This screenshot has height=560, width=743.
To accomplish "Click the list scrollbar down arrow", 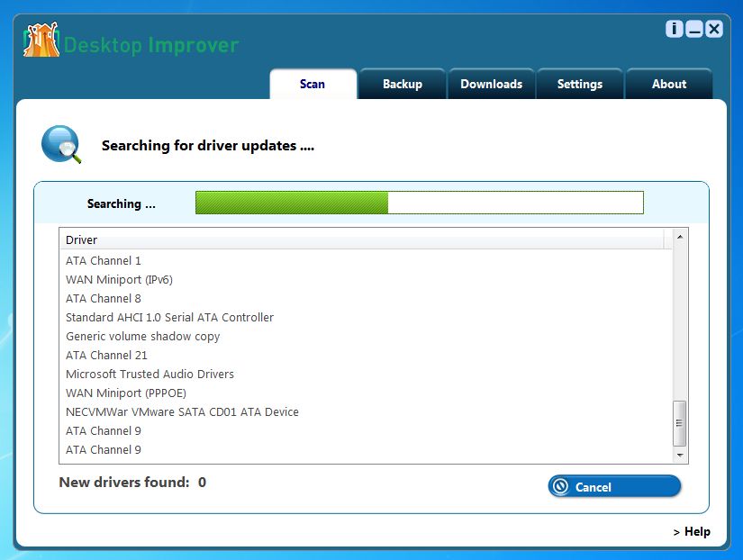I will tap(680, 456).
